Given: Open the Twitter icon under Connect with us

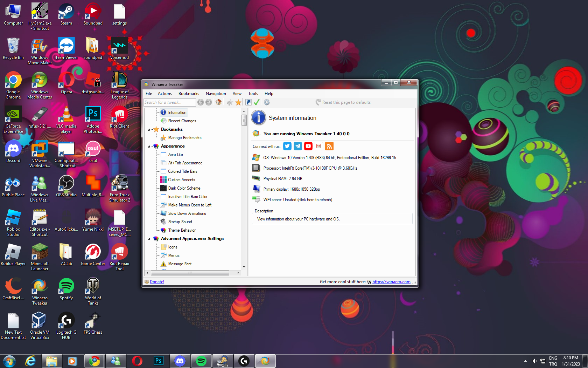Looking at the screenshot, I should 287,146.
